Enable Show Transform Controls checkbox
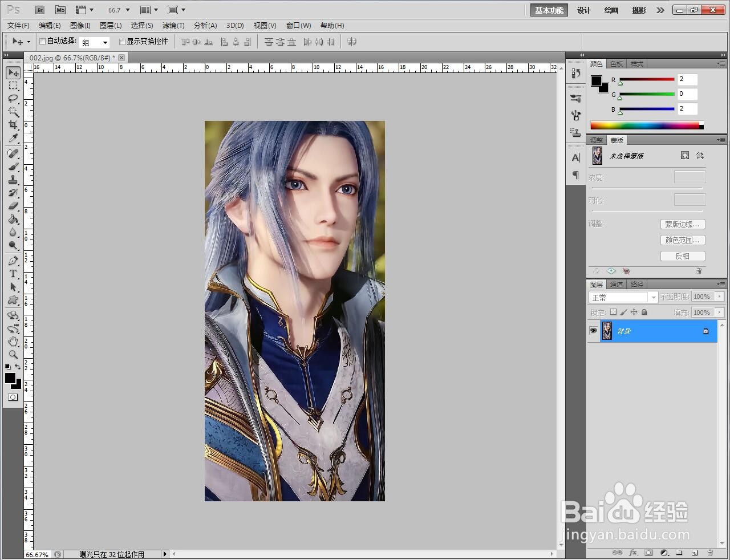The width and height of the screenshot is (730, 560). coord(122,41)
